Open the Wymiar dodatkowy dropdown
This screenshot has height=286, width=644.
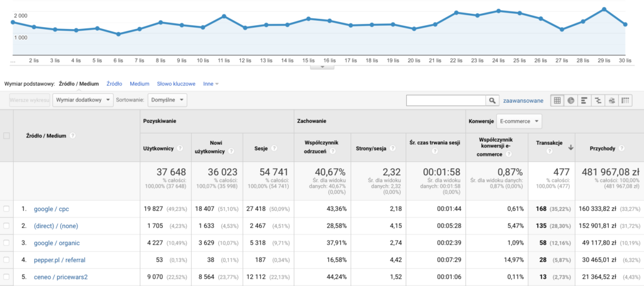tap(83, 100)
